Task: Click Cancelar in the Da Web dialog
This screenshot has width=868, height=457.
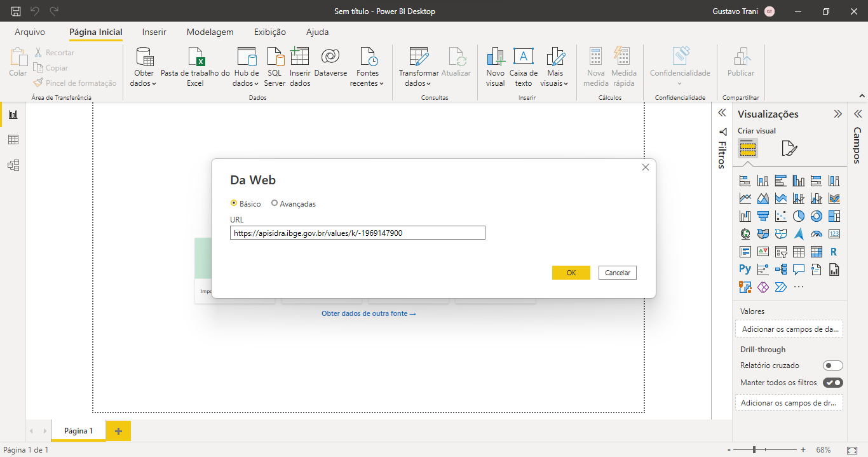Action: pyautogui.click(x=618, y=273)
